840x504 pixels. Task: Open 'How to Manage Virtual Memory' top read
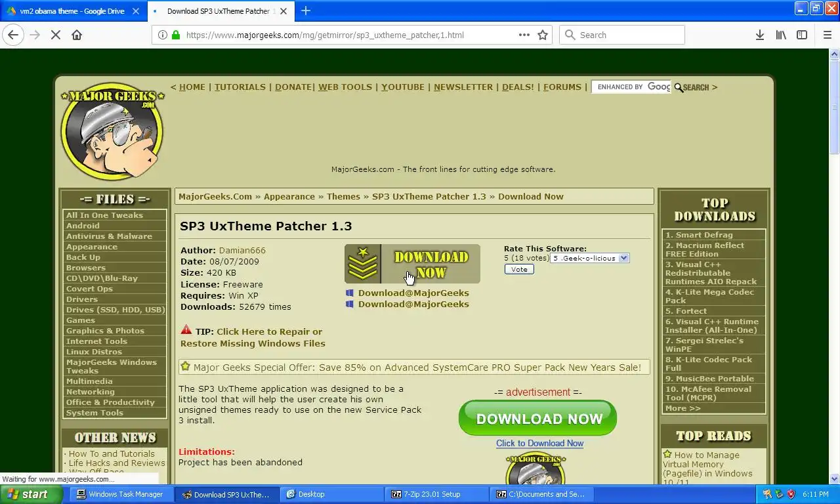pos(707,469)
